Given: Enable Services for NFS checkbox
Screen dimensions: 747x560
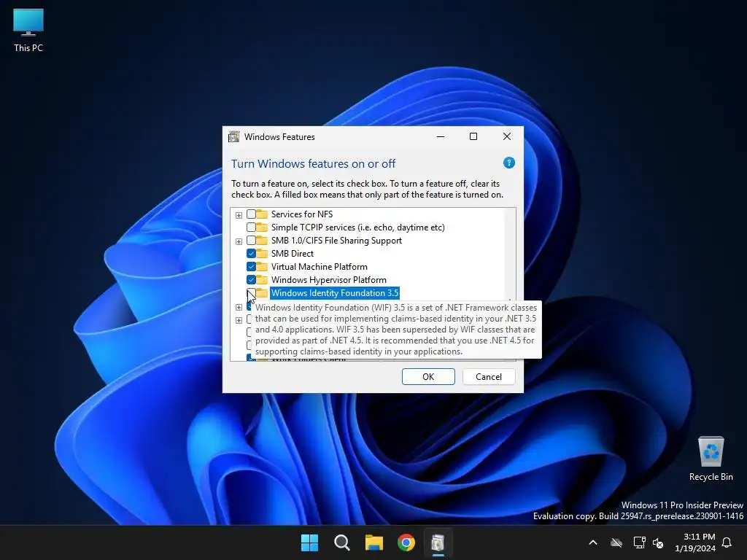Looking at the screenshot, I should pos(251,214).
